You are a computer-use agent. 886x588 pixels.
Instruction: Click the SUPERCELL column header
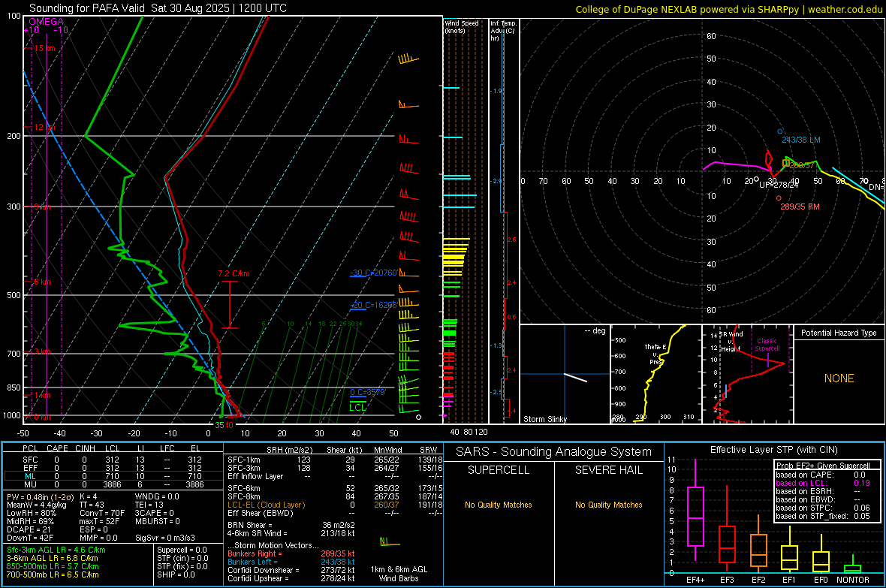click(x=499, y=470)
